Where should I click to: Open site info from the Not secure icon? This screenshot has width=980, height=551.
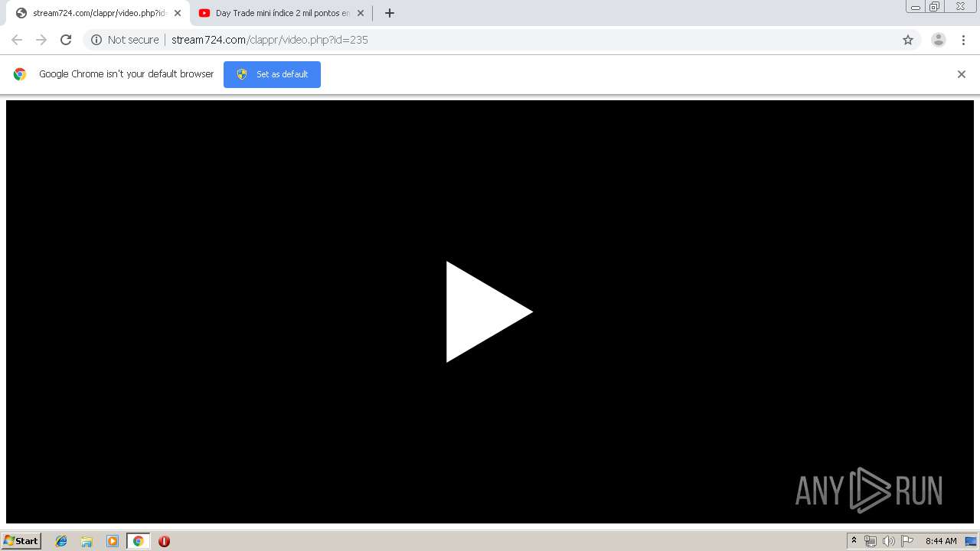coord(96,40)
